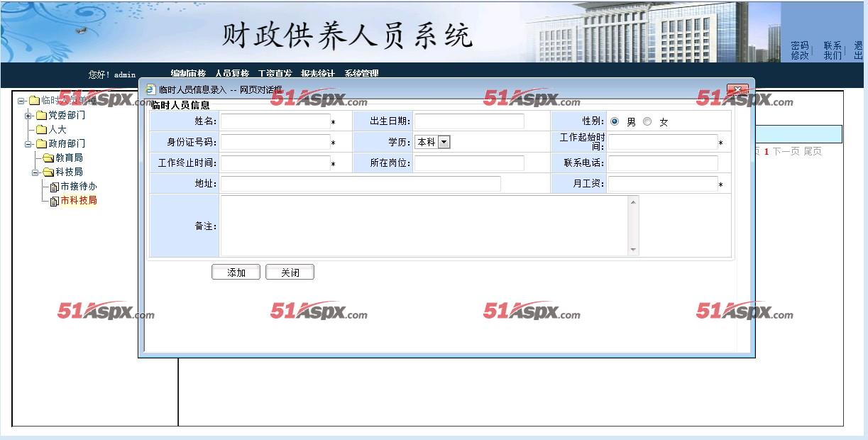The width and height of the screenshot is (868, 440).
Task: Open the 报表统计 menu
Action: (318, 73)
